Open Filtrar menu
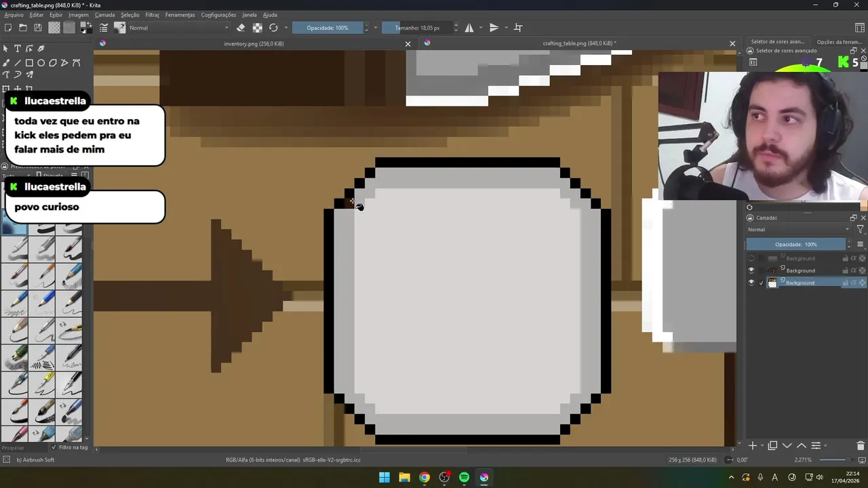The width and height of the screenshot is (868, 488). (x=152, y=15)
